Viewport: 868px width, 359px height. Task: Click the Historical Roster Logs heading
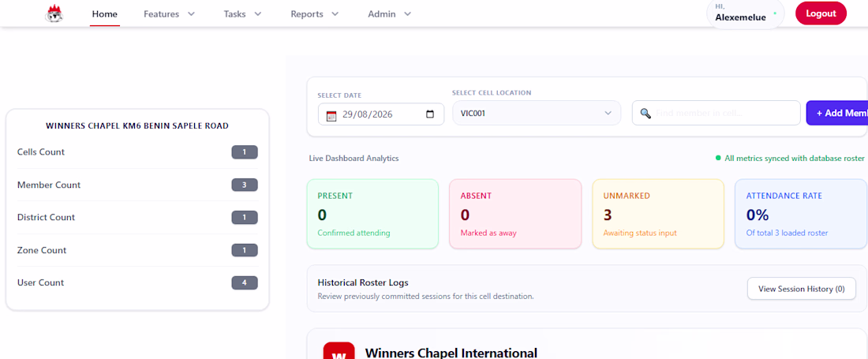tap(363, 282)
